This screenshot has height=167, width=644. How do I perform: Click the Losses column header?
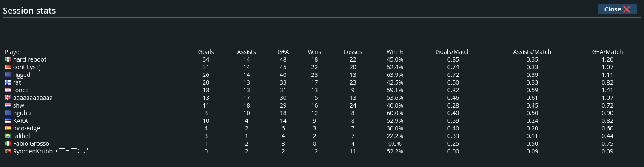[x=353, y=52]
